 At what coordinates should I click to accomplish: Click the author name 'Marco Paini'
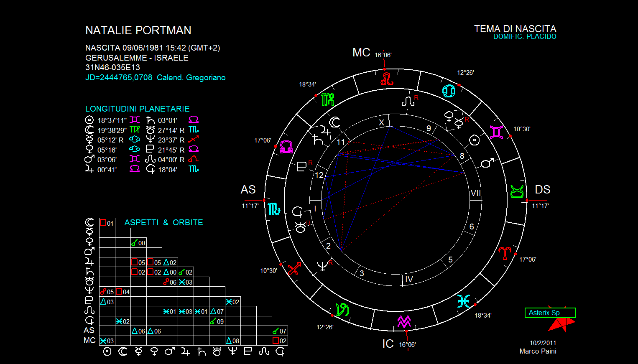click(538, 351)
